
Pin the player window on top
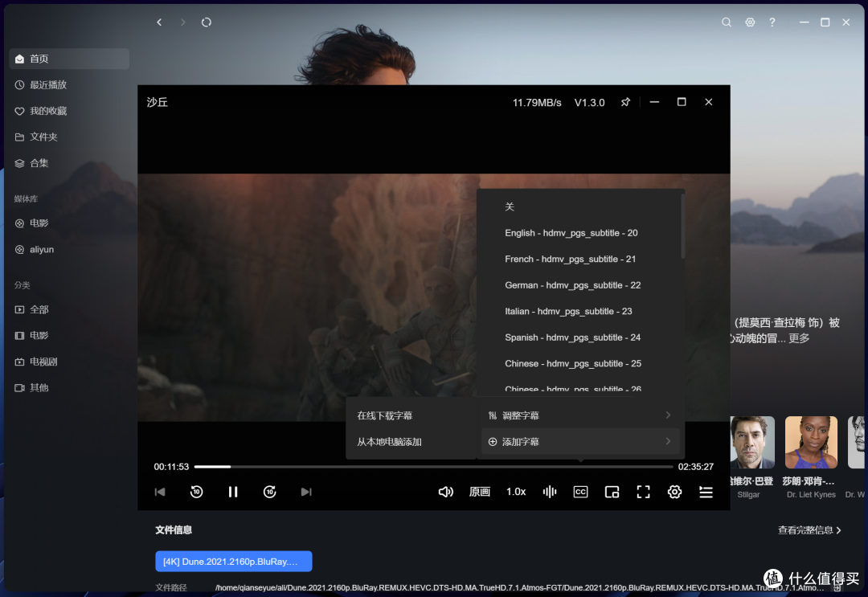[625, 102]
